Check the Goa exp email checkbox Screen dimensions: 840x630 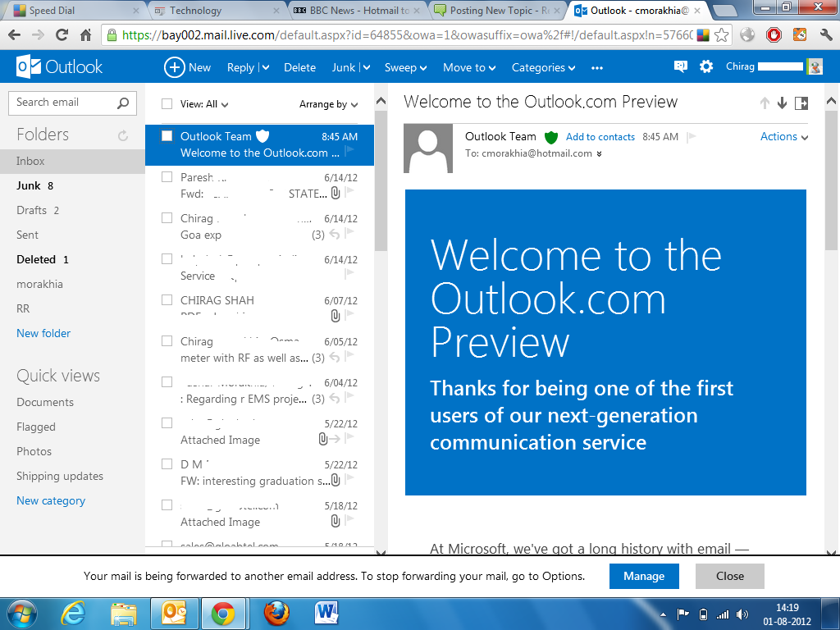[x=167, y=218]
